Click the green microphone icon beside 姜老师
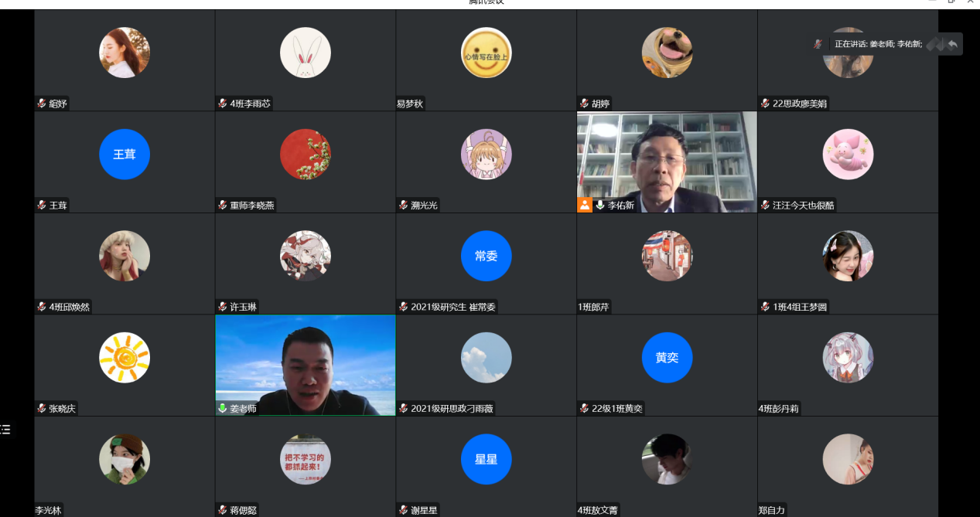This screenshot has width=980, height=517. (x=223, y=408)
